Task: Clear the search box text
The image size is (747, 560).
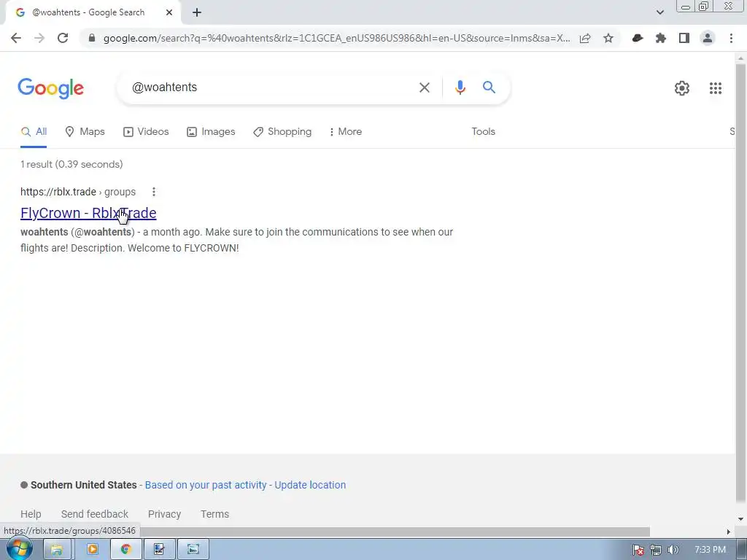Action: pyautogui.click(x=424, y=87)
